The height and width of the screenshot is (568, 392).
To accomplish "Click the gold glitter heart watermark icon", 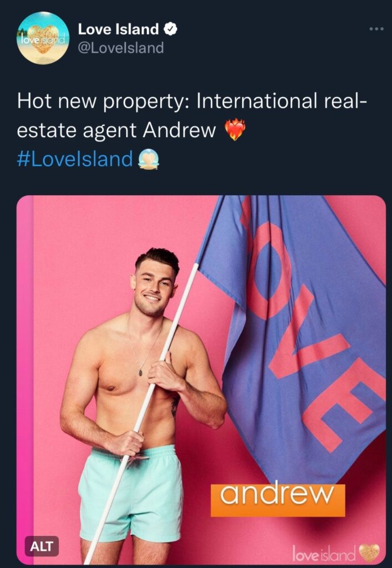I will [x=369, y=553].
